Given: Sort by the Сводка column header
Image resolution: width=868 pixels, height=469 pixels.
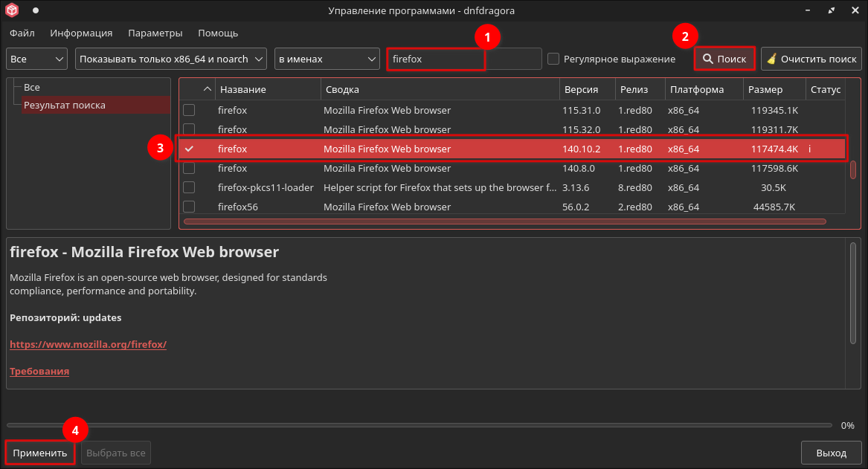Looking at the screenshot, I should pyautogui.click(x=440, y=89).
